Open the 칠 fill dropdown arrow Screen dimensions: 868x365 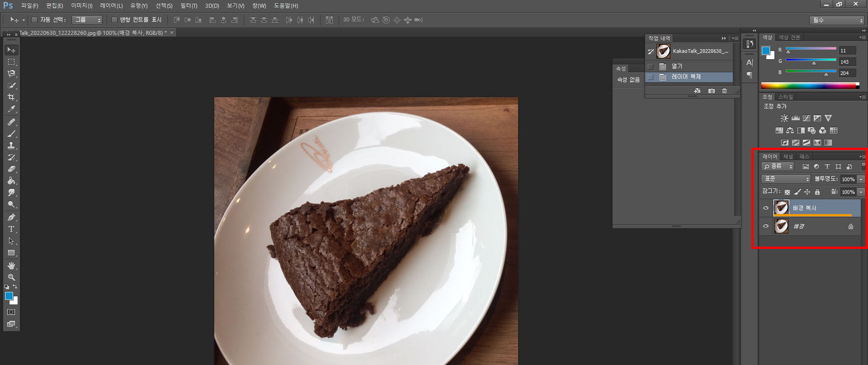(861, 192)
